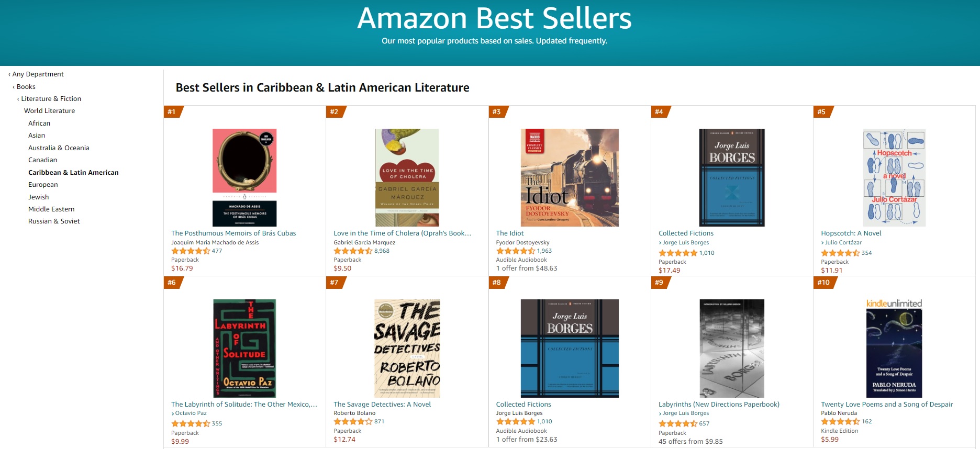Image resolution: width=980 pixels, height=449 pixels.
Task: Switch to Russian & Soviet category
Action: point(54,221)
